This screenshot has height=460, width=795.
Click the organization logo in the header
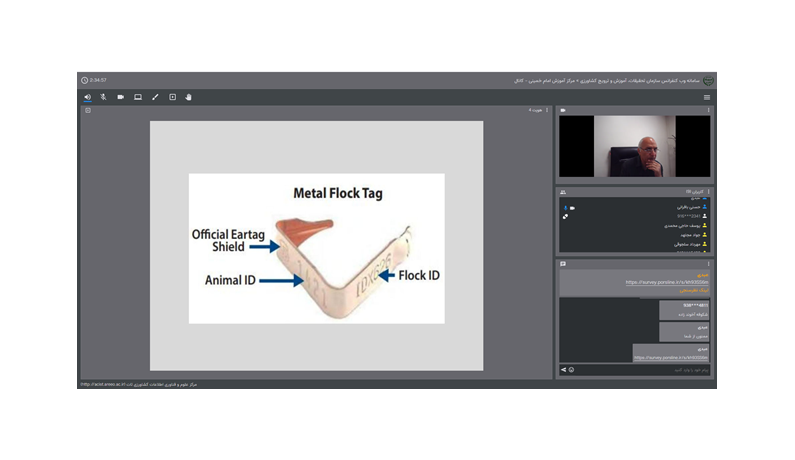pos(708,81)
